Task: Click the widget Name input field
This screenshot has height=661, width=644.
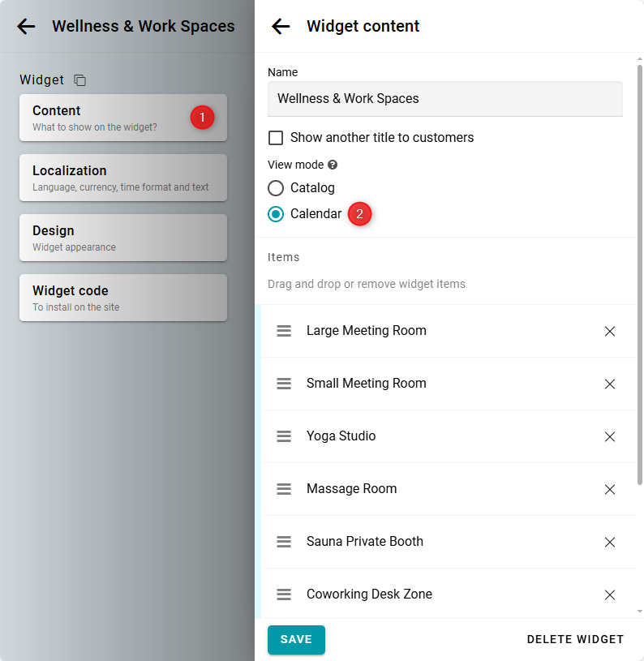Action: pyautogui.click(x=444, y=99)
